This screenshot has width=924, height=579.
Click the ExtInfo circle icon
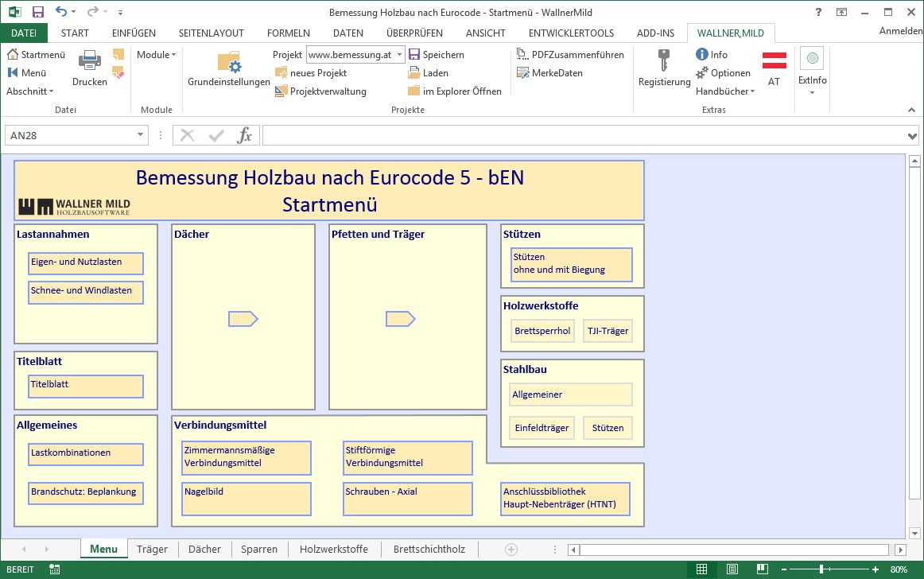coord(812,58)
